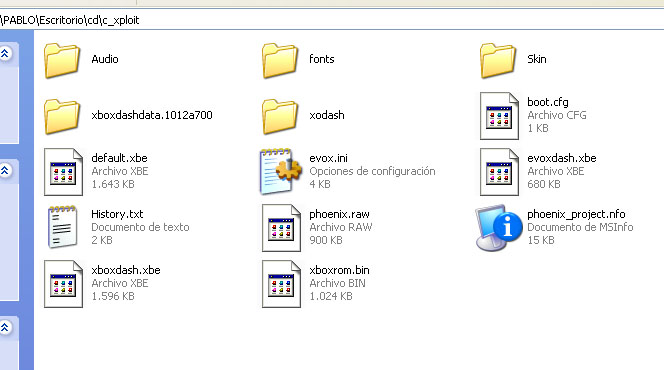
Task: Click the 680 KB size label
Action: tap(544, 184)
